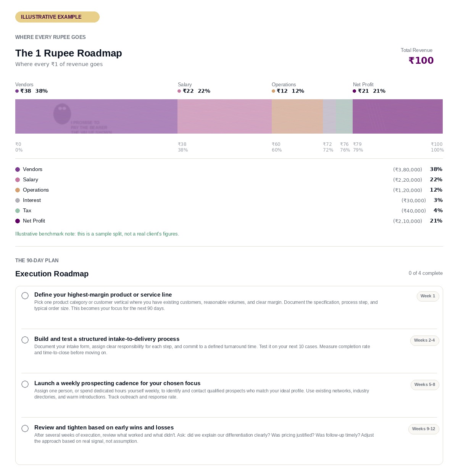The image size is (458, 476).
Task: Click the '₹60 60%' axis tick label
Action: click(277, 147)
